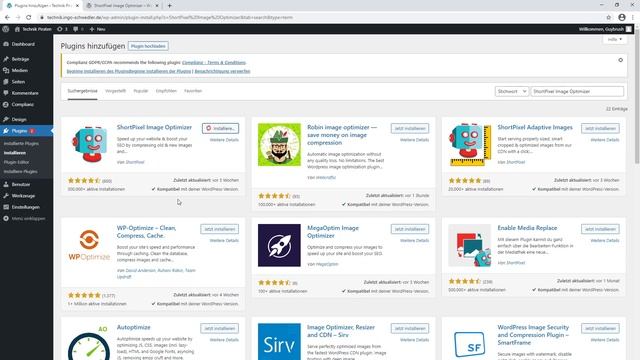Open Installierte Plugins submenu
640x360 pixels.
pyautogui.click(x=21, y=144)
